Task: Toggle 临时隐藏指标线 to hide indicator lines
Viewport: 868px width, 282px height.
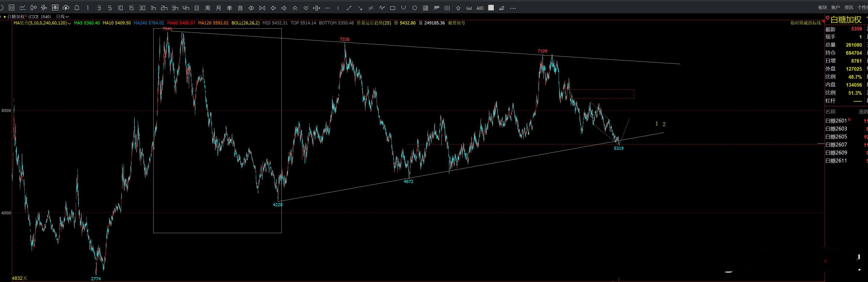Action: 806,23
